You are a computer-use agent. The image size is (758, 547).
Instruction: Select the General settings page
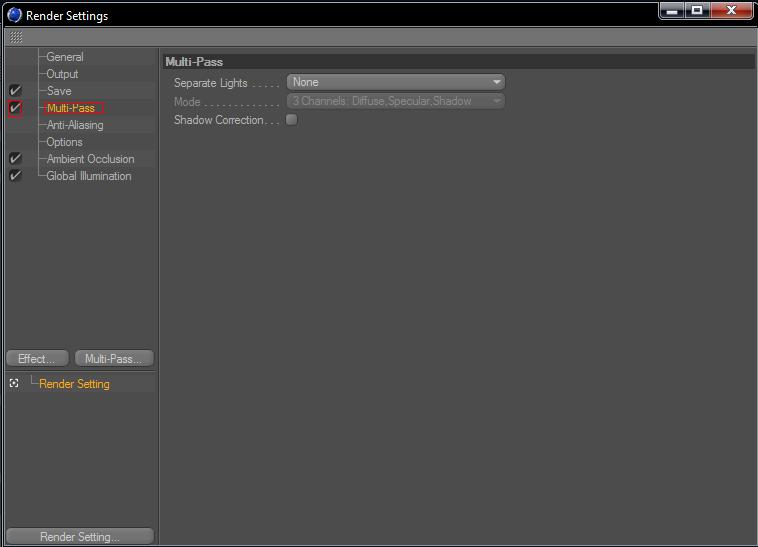[65, 57]
